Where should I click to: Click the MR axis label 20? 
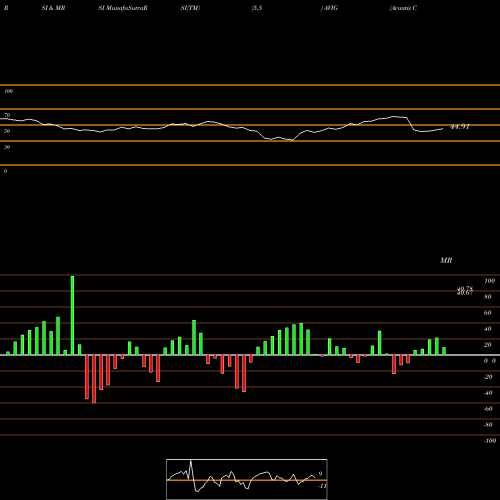point(488,345)
